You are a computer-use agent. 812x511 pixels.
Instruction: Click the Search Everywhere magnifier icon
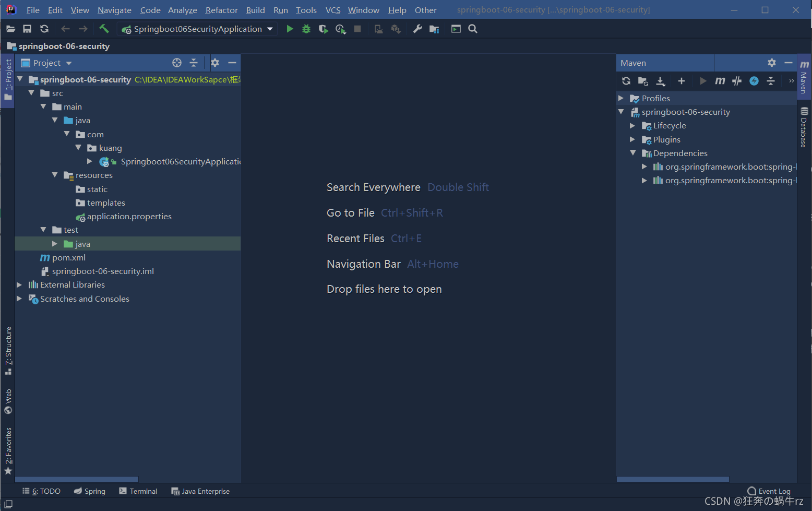(x=473, y=29)
